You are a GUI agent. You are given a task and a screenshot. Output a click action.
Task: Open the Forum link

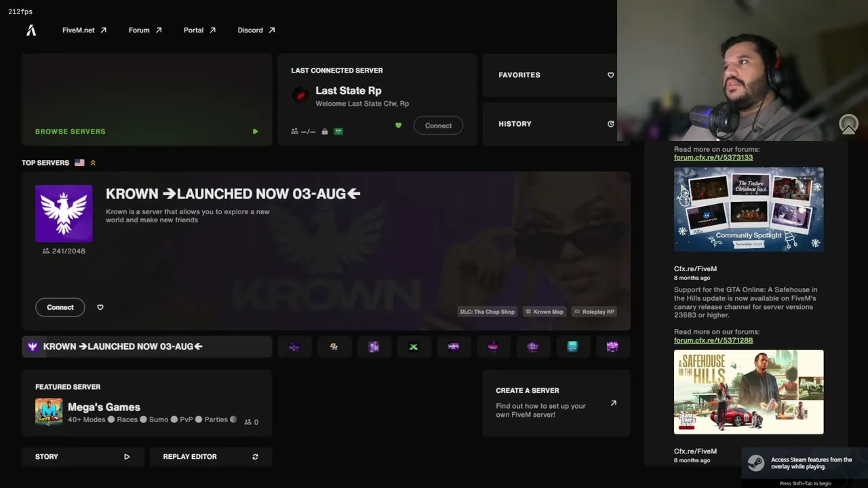(145, 30)
